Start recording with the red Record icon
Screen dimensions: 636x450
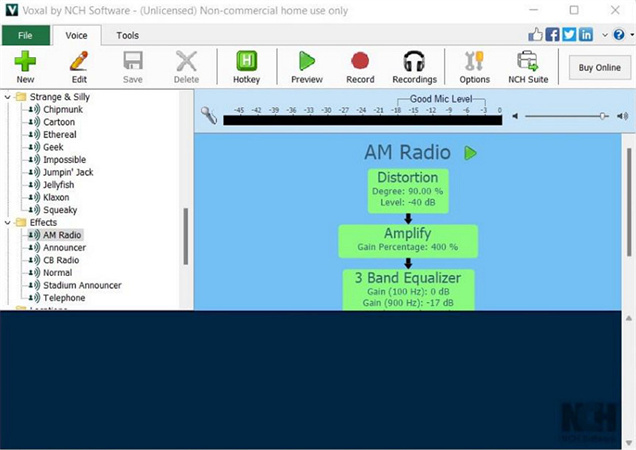pyautogui.click(x=360, y=67)
